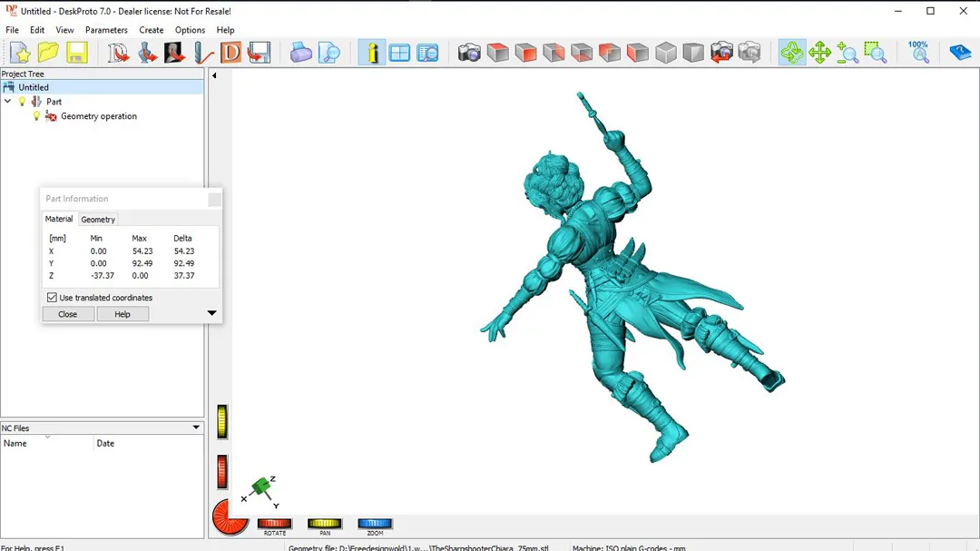Open the Parameters menu

tap(106, 30)
